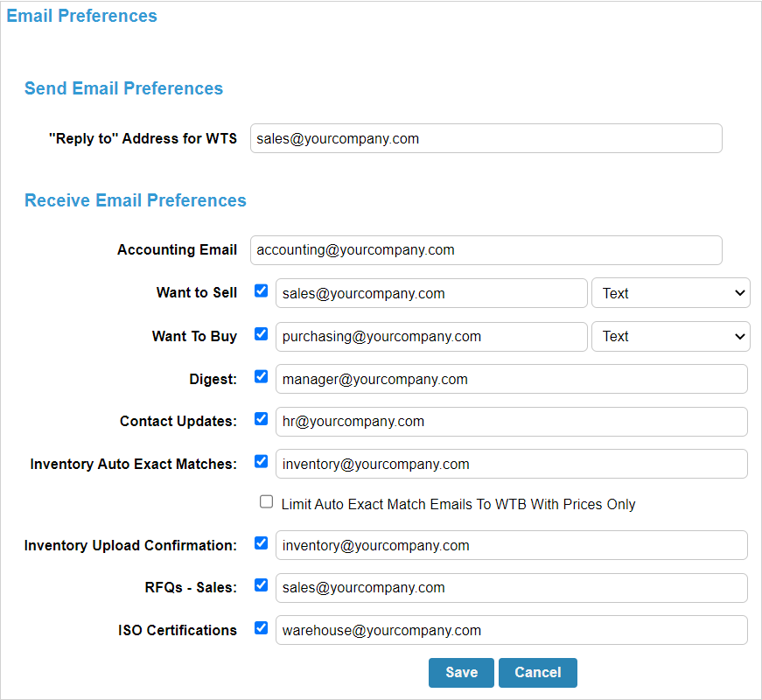Toggle the Contact Updates checkbox

261,419
